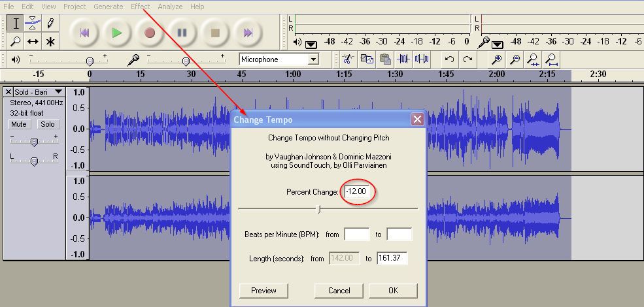Close the Sold - Bari track
This screenshot has width=644, height=307.
pos(8,92)
